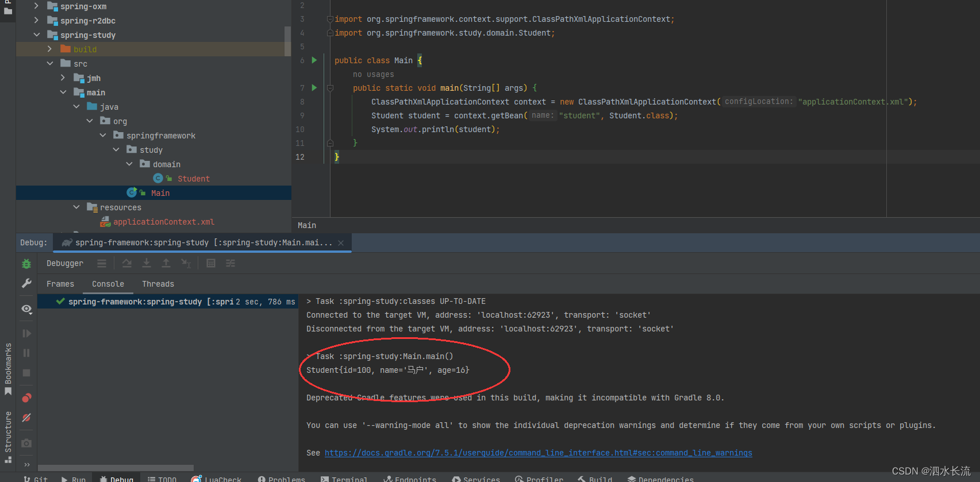Image resolution: width=980 pixels, height=482 pixels.
Task: Expand more debug actions chevron
Action: 26,464
